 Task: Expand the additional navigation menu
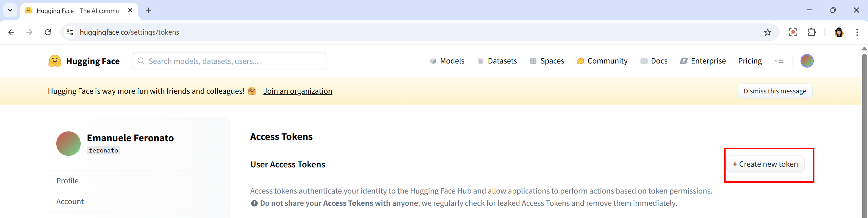click(x=779, y=61)
